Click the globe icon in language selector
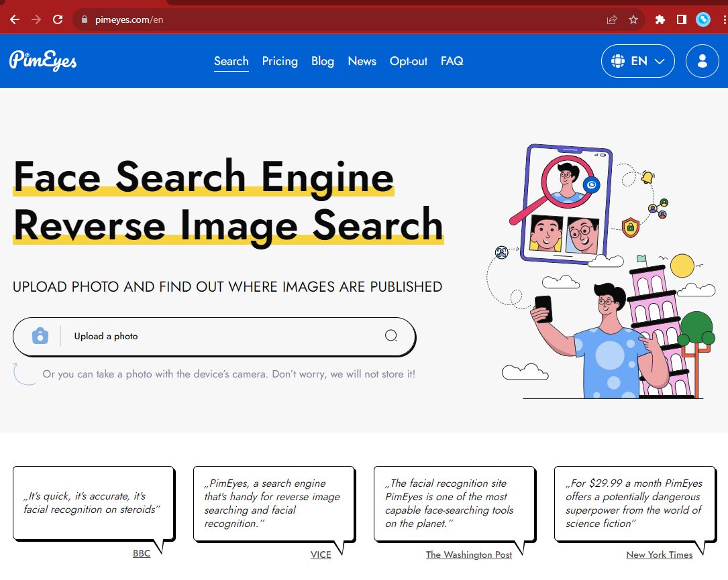 [x=617, y=61]
